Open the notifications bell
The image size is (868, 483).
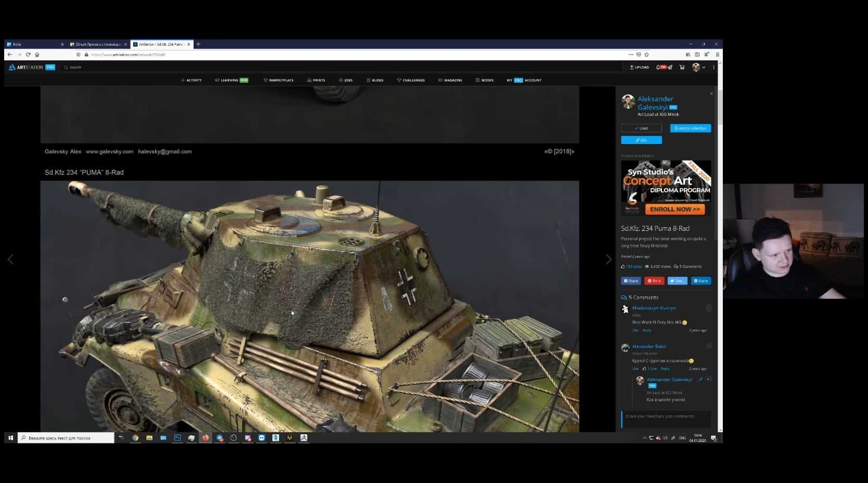click(x=659, y=67)
